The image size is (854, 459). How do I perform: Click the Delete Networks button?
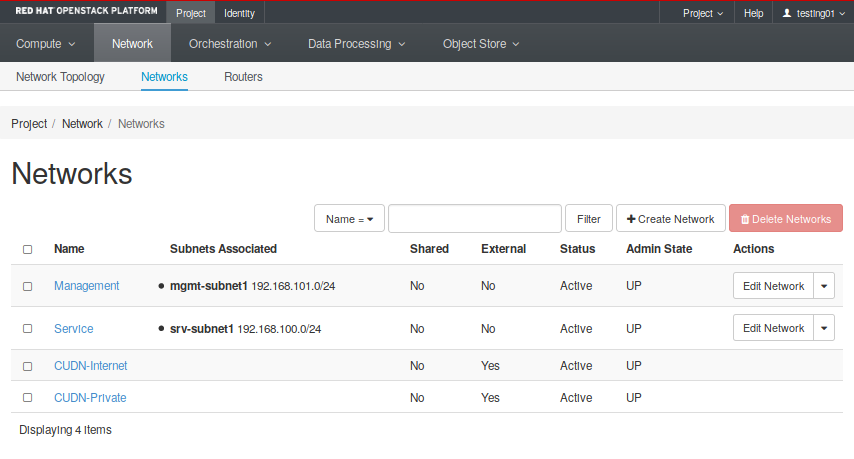(x=785, y=219)
